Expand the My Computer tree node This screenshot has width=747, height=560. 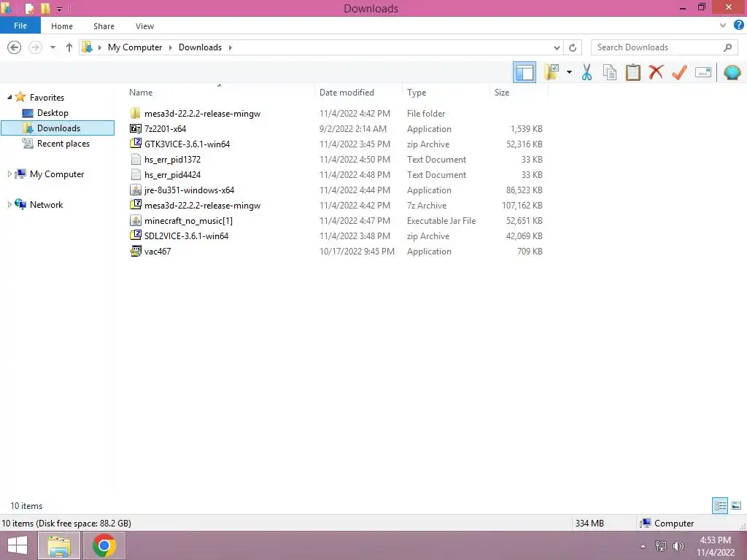click(x=9, y=174)
